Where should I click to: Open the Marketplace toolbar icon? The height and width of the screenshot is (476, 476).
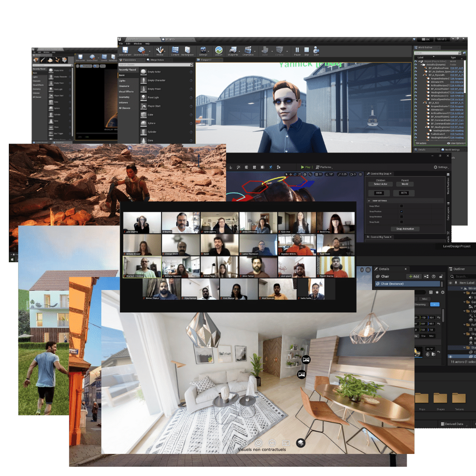pos(187,51)
